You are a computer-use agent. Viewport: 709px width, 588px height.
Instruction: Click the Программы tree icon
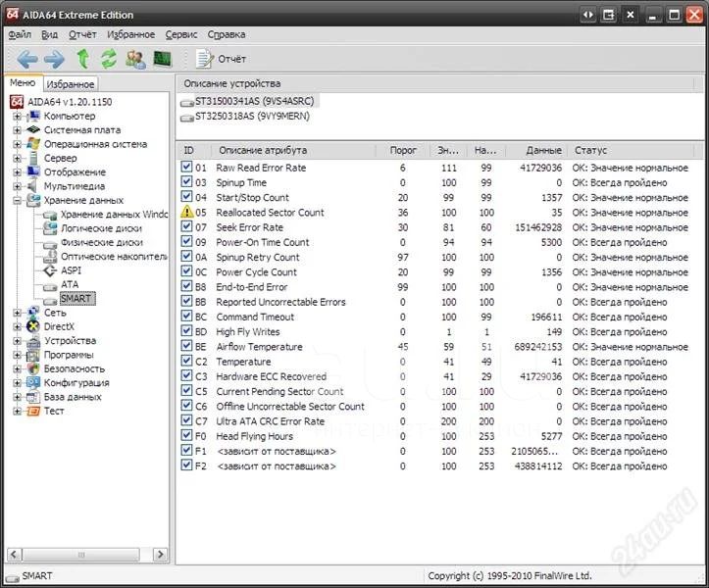coord(33,355)
